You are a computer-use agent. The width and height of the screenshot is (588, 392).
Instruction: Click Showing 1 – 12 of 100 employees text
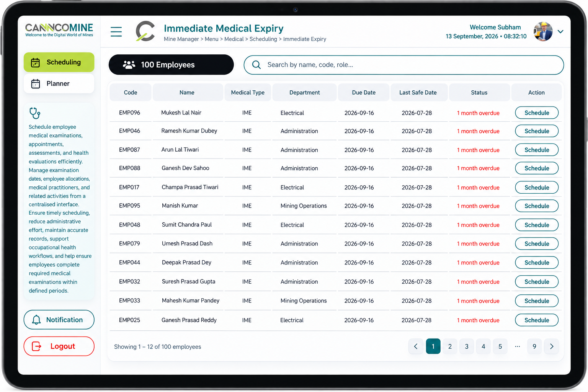tap(158, 347)
